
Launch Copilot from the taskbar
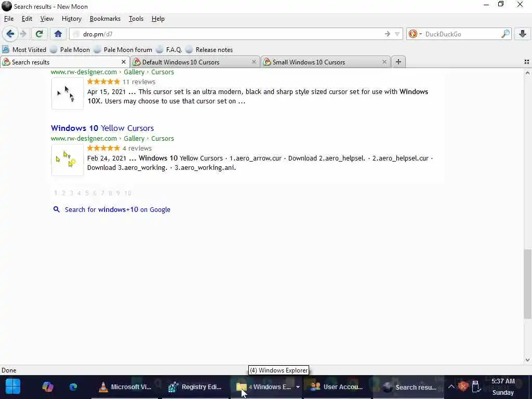[x=47, y=387]
